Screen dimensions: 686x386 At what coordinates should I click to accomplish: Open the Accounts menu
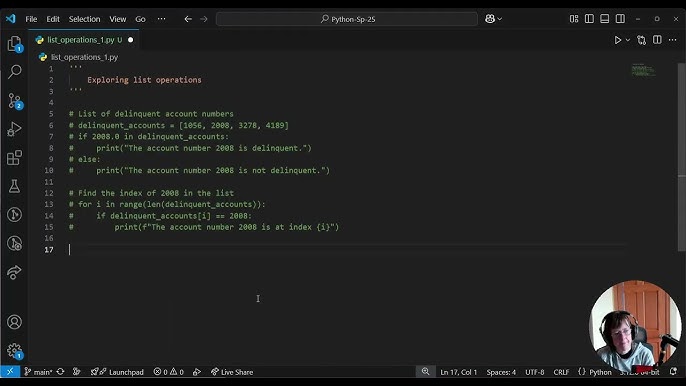[14, 322]
